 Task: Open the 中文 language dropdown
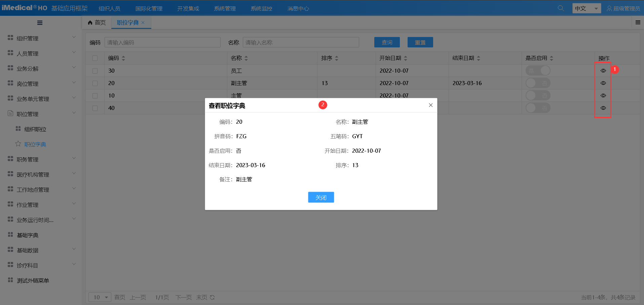[586, 8]
